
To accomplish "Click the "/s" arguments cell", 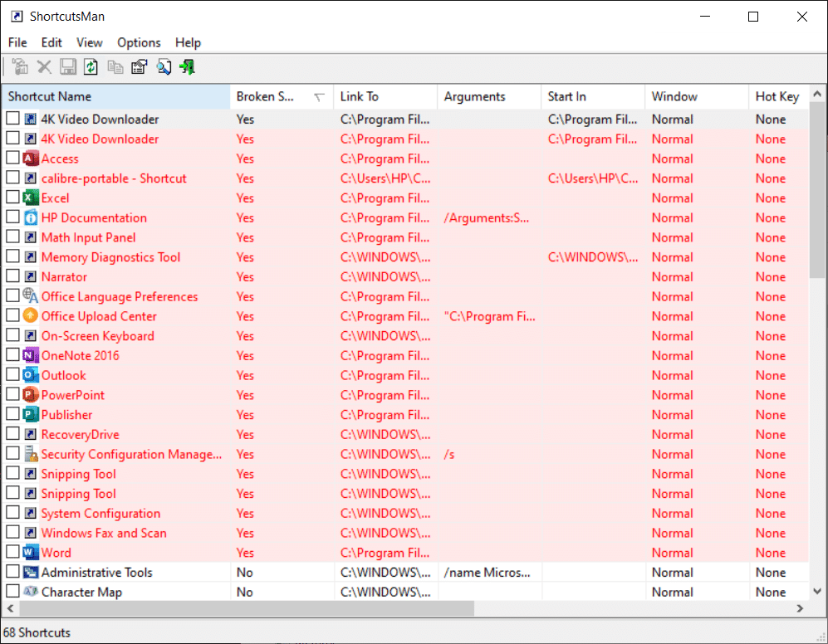I will click(449, 454).
